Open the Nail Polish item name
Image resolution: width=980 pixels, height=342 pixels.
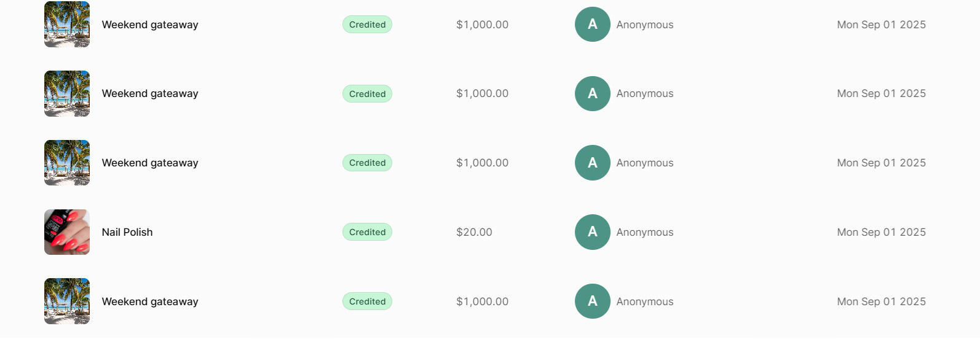pyautogui.click(x=127, y=232)
